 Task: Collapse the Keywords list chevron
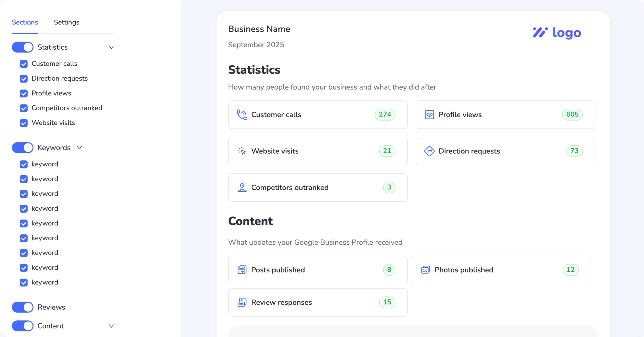pyautogui.click(x=79, y=148)
